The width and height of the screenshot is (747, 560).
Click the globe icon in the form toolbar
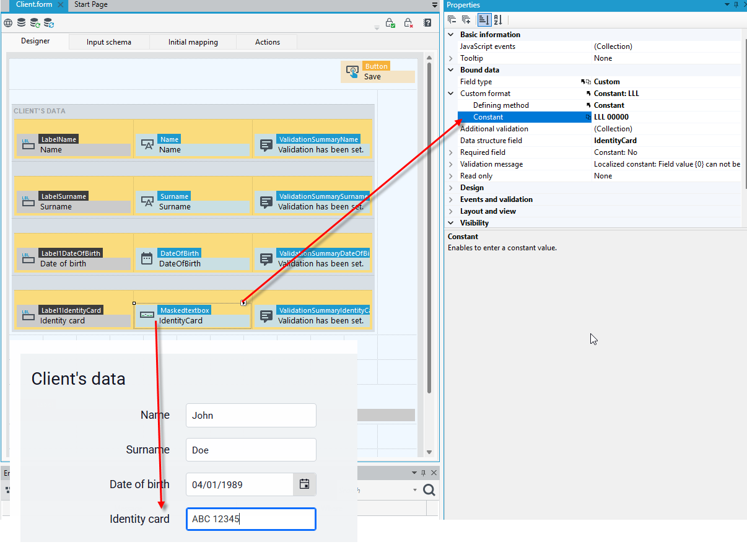point(8,23)
